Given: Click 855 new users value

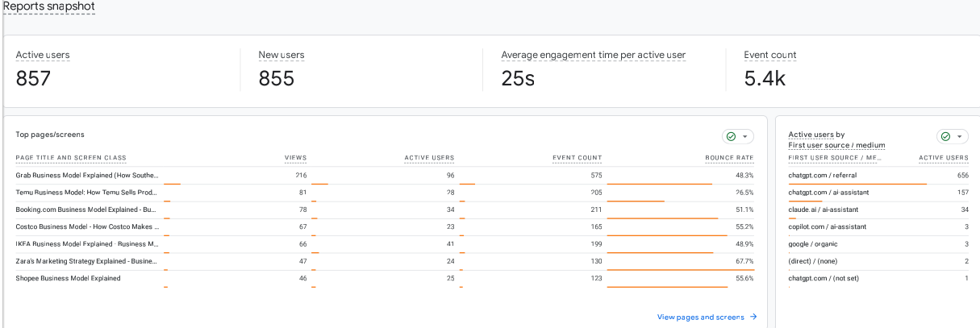Looking at the screenshot, I should click(276, 78).
